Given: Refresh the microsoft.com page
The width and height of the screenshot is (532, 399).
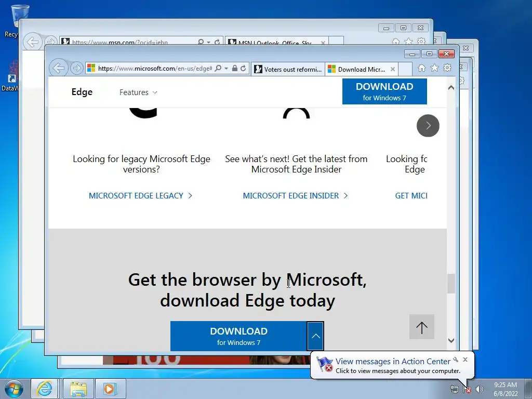Looking at the screenshot, I should 243,68.
